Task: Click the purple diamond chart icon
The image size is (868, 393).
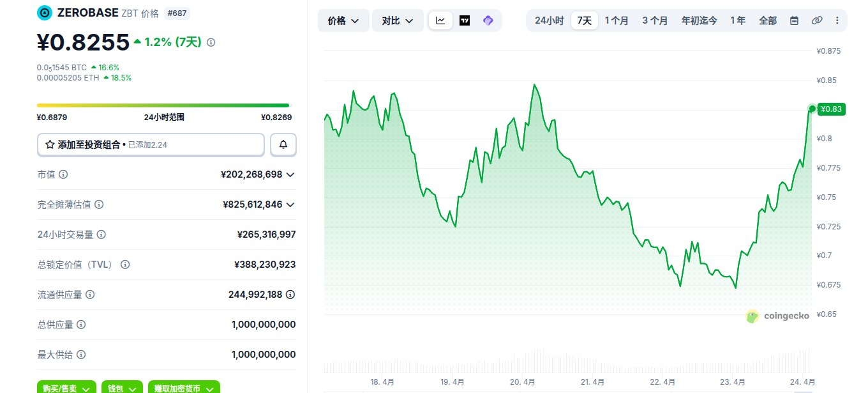Action: pos(488,20)
